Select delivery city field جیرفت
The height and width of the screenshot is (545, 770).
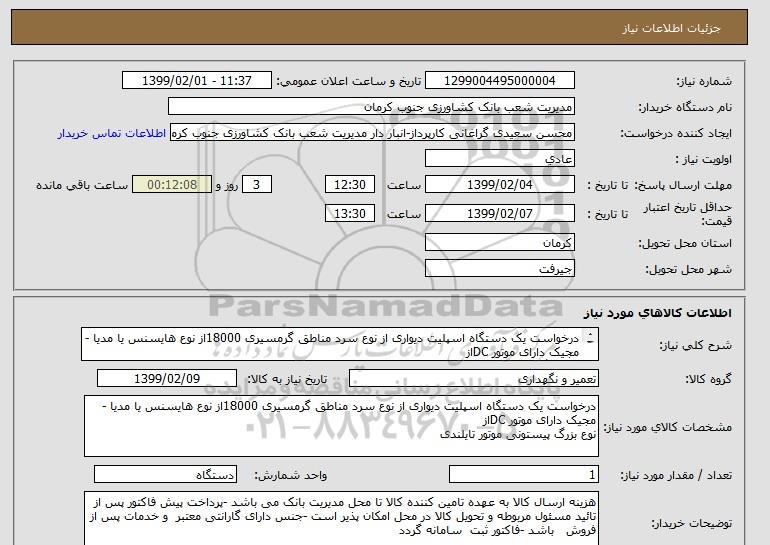tap(499, 269)
